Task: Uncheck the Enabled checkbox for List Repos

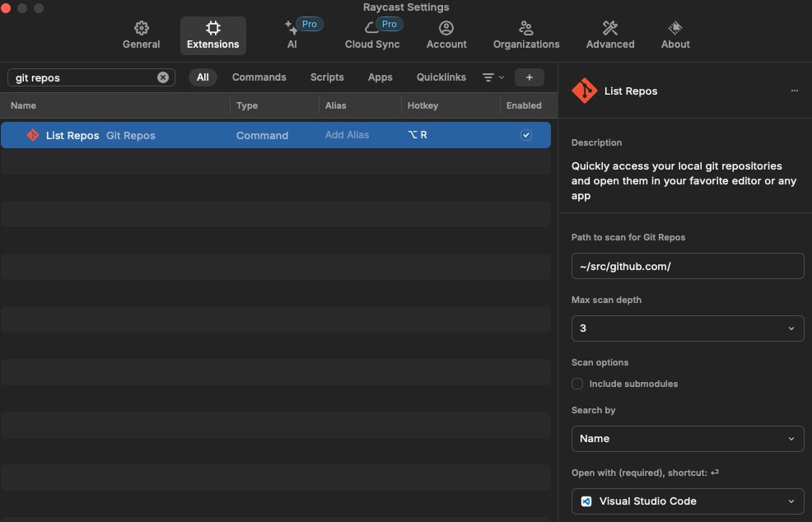Action: (x=525, y=135)
